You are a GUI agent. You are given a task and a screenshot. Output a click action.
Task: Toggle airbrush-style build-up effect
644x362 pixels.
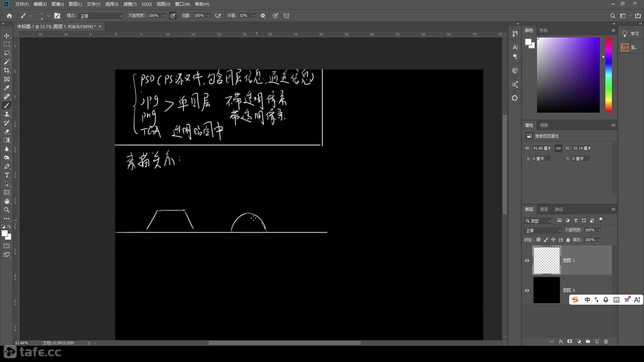[x=218, y=16]
